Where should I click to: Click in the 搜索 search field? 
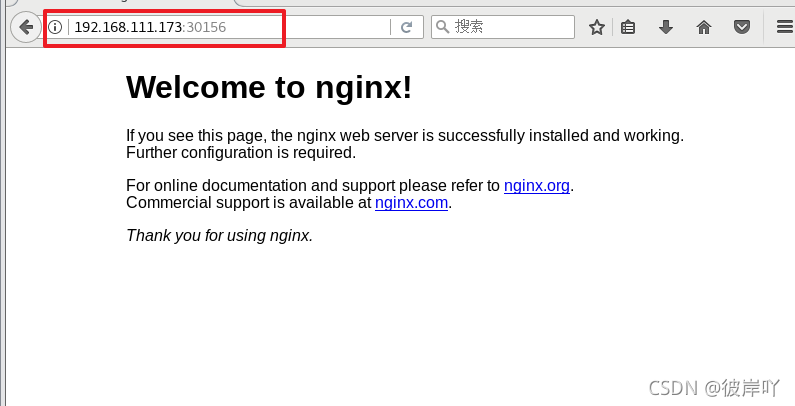503,27
